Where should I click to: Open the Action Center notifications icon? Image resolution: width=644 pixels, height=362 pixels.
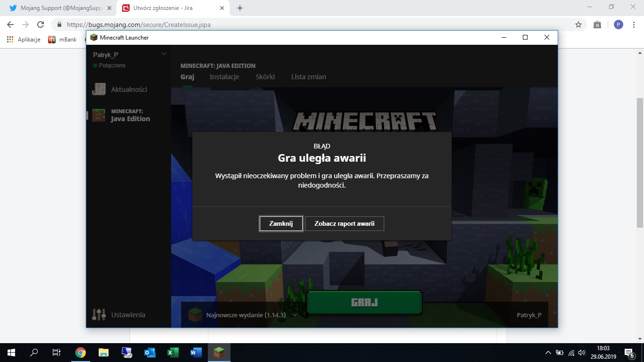629,353
